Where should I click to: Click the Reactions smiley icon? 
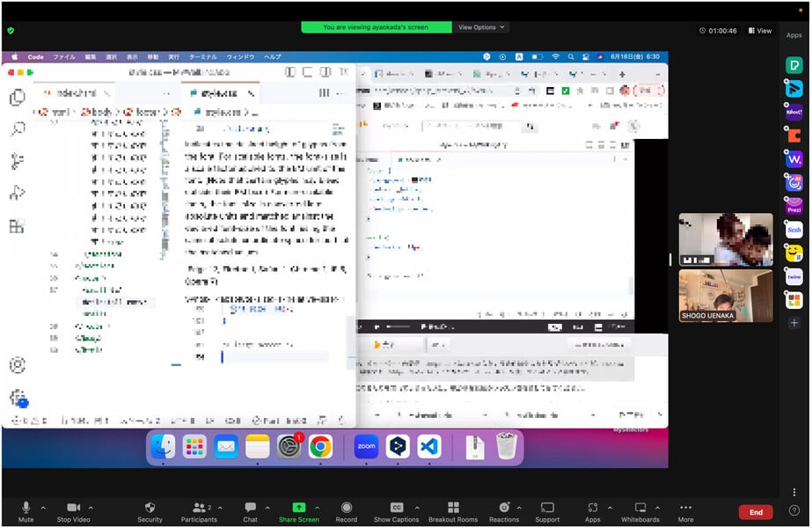pyautogui.click(x=504, y=508)
